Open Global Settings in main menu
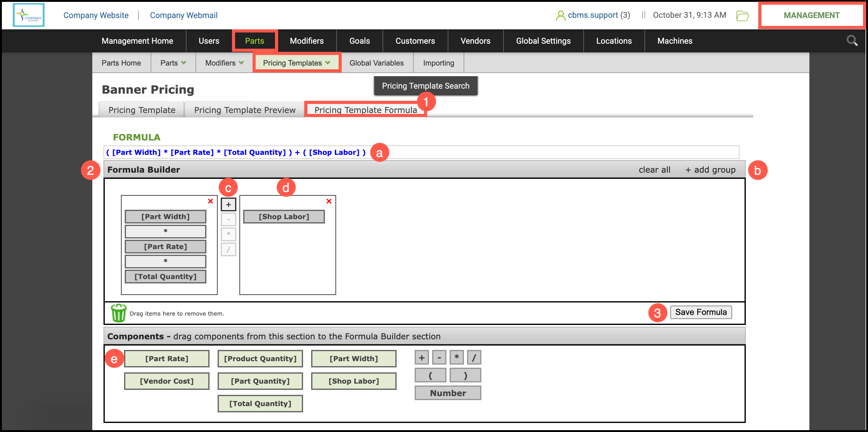The height and width of the screenshot is (432, 868). coord(543,41)
